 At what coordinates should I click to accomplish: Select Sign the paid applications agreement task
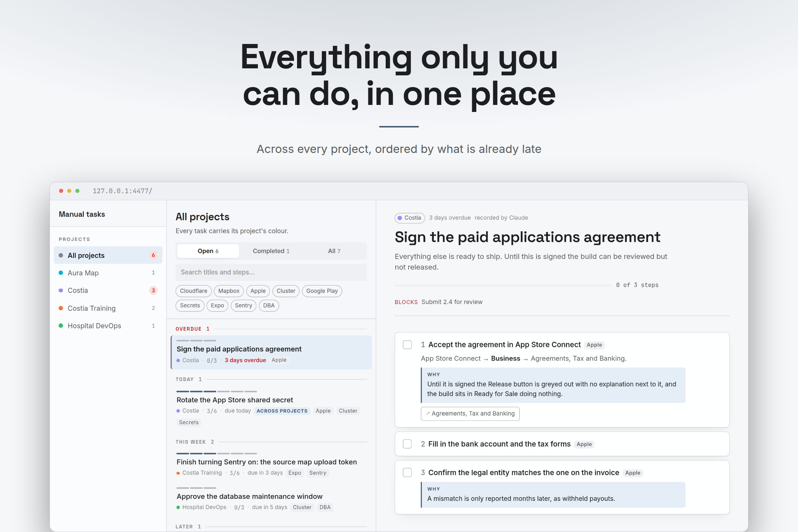pyautogui.click(x=271, y=352)
